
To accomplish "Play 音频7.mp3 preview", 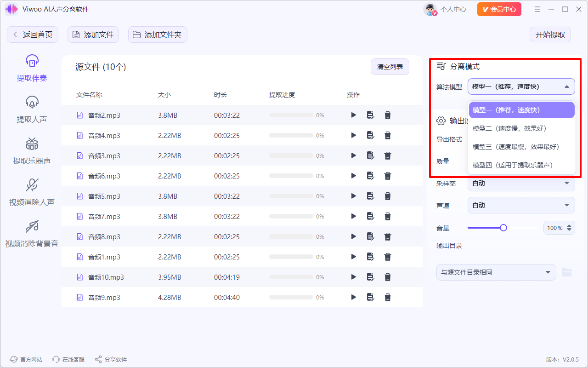I will (x=353, y=216).
